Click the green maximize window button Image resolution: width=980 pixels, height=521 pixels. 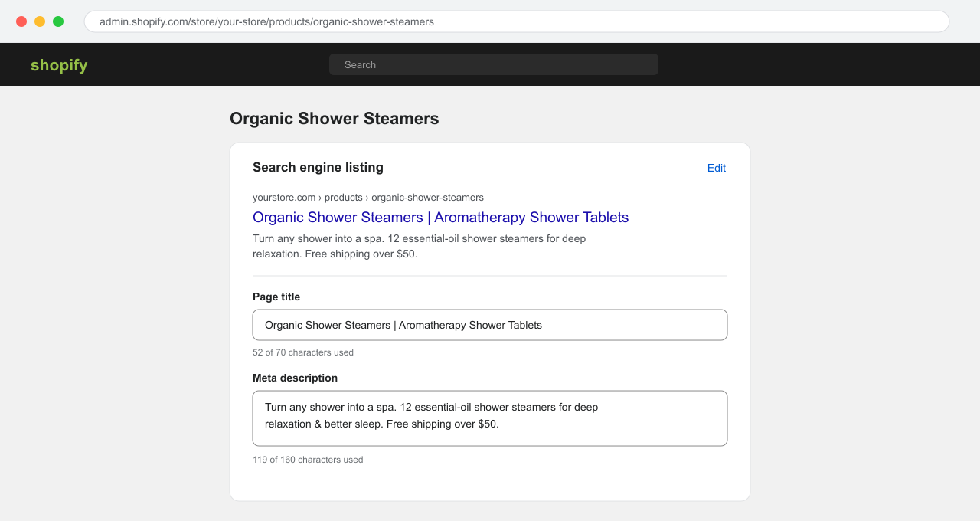(58, 21)
